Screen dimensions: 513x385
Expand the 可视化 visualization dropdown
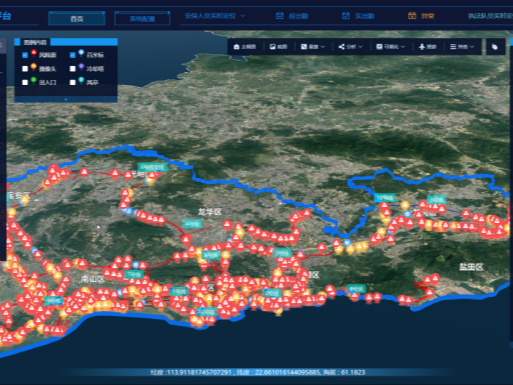(x=391, y=47)
